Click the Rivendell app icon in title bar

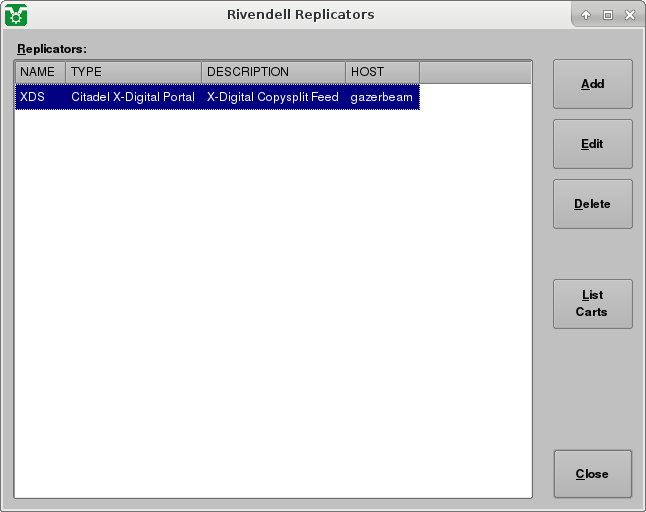pos(16,15)
